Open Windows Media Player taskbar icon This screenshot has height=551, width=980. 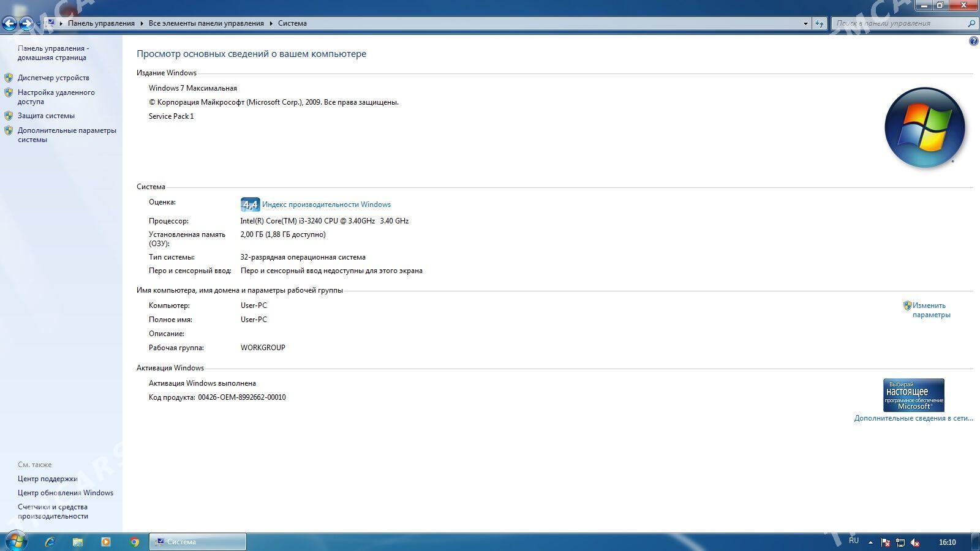[106, 542]
